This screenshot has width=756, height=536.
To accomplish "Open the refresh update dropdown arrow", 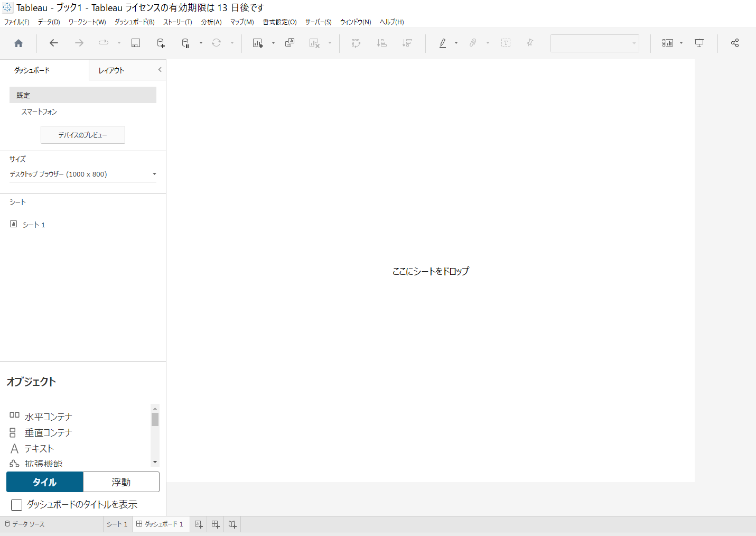I will click(x=232, y=43).
